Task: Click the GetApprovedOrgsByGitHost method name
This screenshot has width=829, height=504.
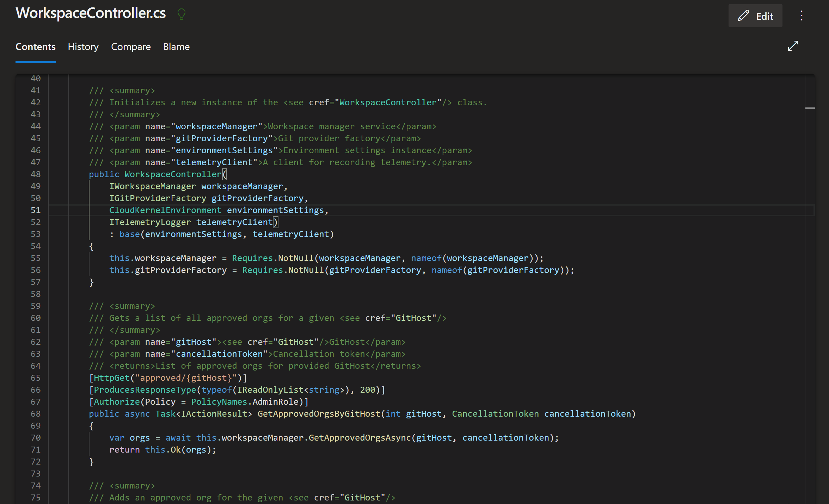Action: [319, 414]
